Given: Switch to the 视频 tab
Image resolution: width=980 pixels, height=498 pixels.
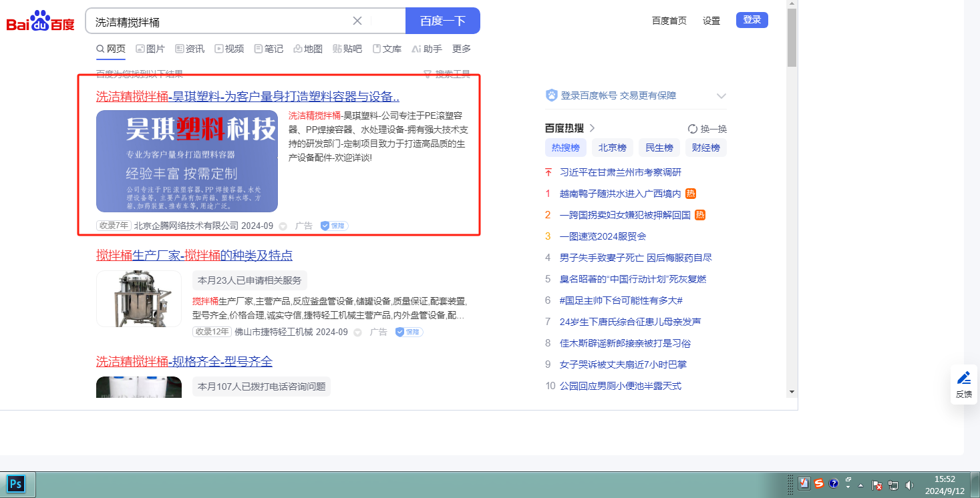Looking at the screenshot, I should [229, 49].
